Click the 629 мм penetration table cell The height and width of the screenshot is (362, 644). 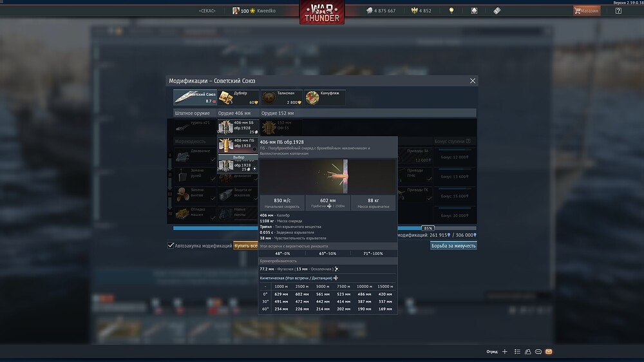281,294
